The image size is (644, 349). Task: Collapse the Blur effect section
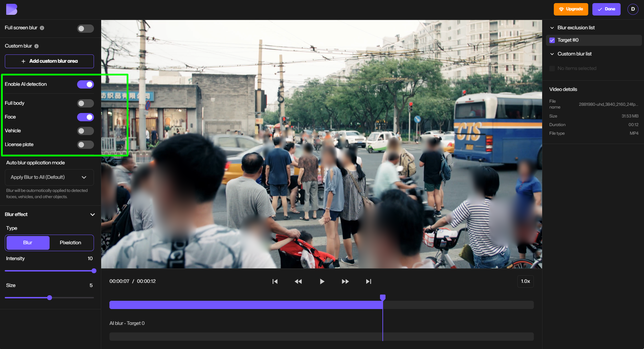[x=92, y=214]
